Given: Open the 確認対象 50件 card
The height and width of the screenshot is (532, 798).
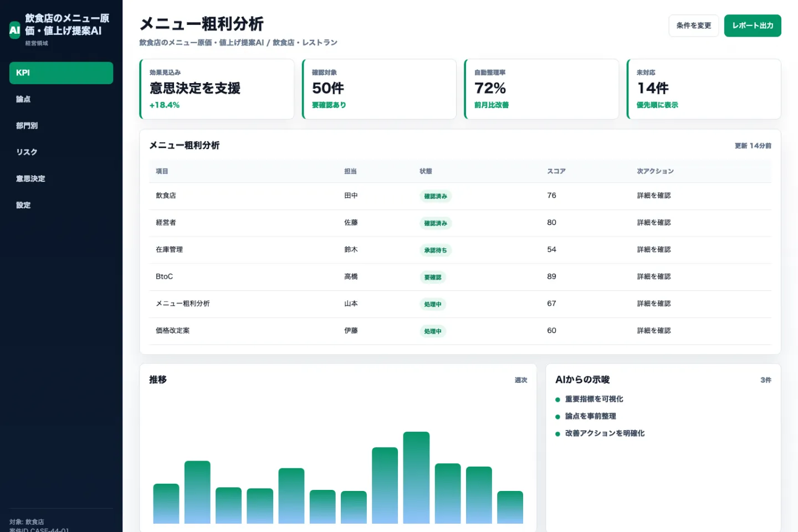Looking at the screenshot, I should [x=379, y=89].
